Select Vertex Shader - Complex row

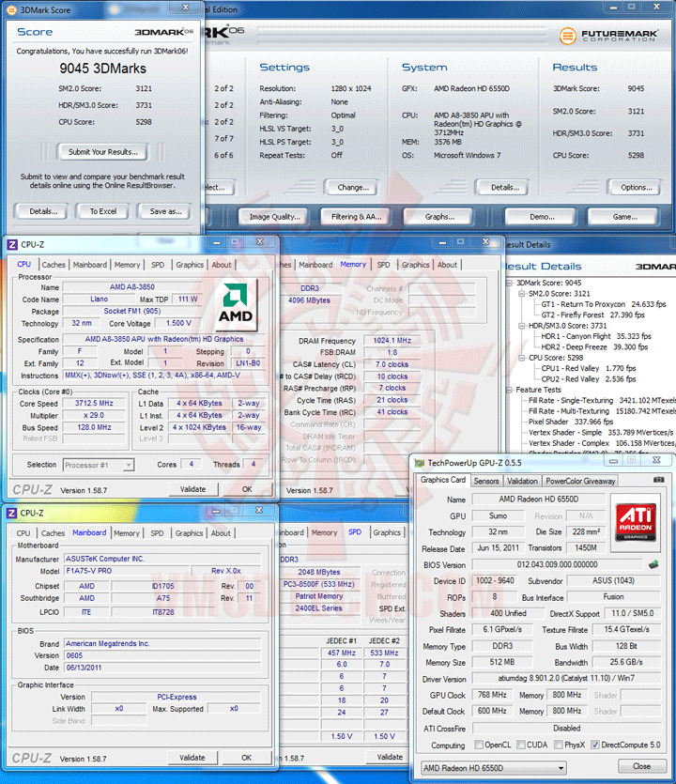point(602,443)
